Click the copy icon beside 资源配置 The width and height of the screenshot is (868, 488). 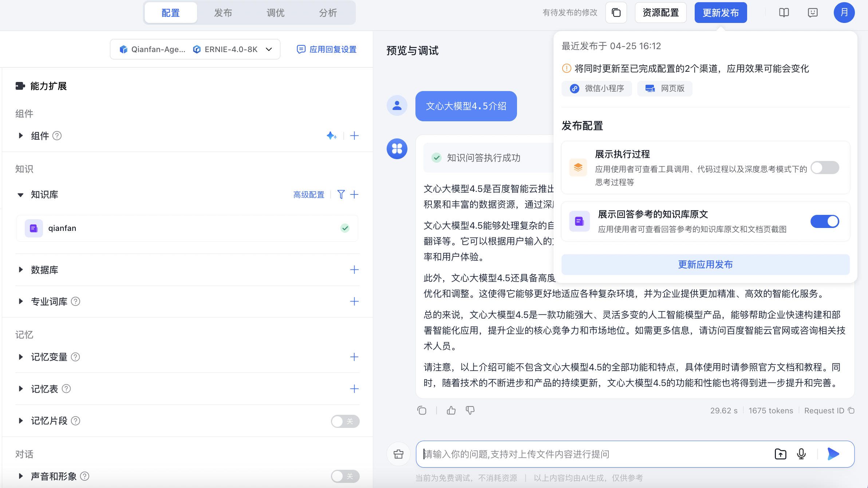click(x=616, y=13)
